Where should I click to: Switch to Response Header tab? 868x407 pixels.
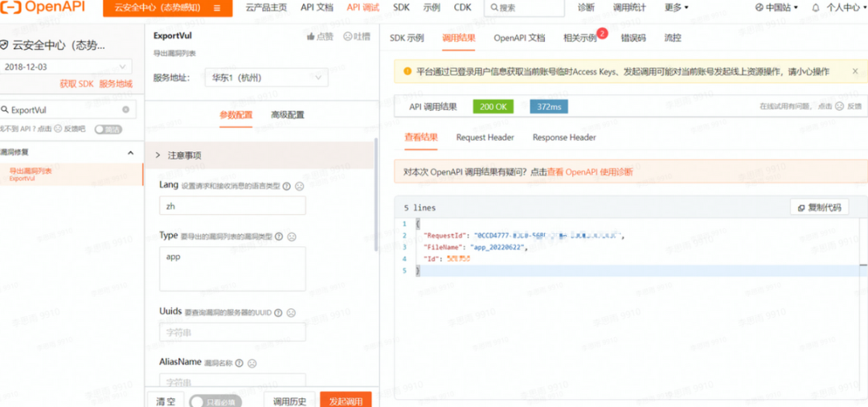coord(564,138)
